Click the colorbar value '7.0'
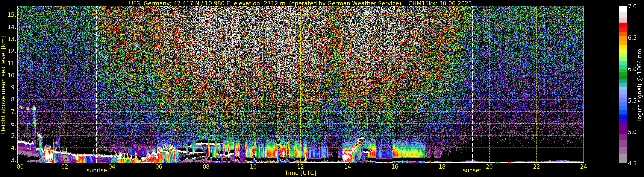Viewport: 644px width, 177px height. pos(632,6)
